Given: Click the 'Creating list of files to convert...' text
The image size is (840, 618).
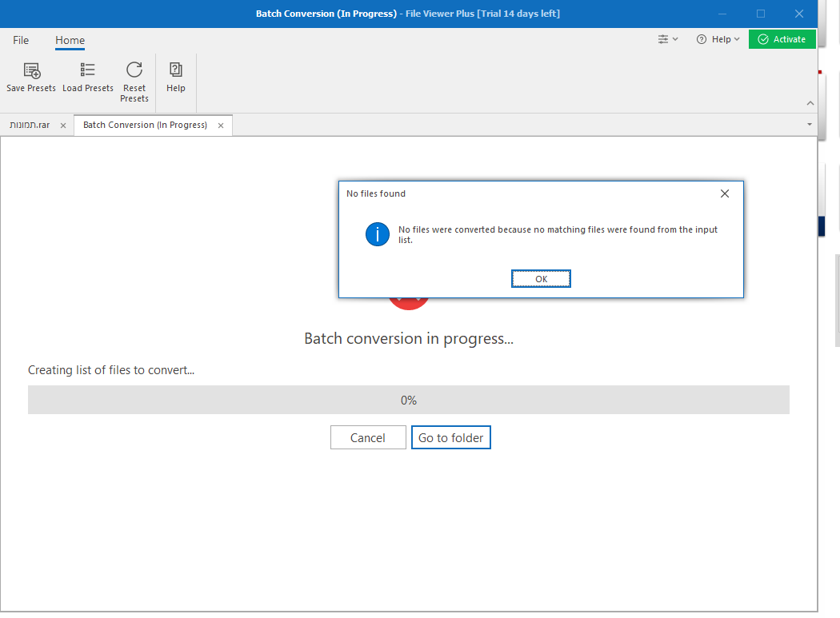Looking at the screenshot, I should (x=111, y=370).
